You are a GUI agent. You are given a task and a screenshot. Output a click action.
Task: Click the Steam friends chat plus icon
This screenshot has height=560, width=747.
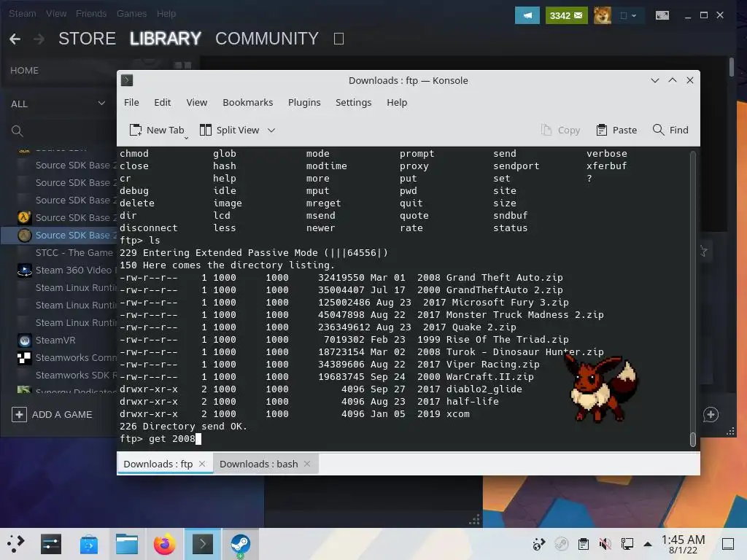coord(711,415)
